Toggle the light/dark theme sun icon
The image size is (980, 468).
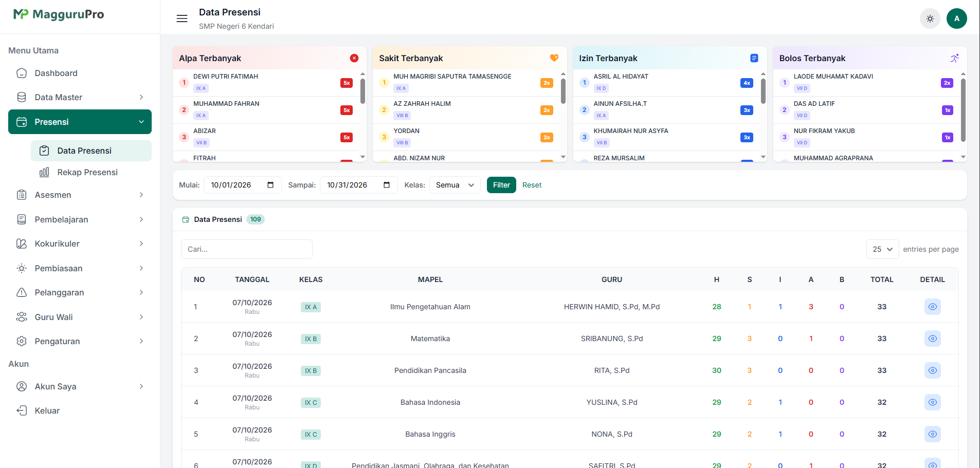[x=930, y=18]
